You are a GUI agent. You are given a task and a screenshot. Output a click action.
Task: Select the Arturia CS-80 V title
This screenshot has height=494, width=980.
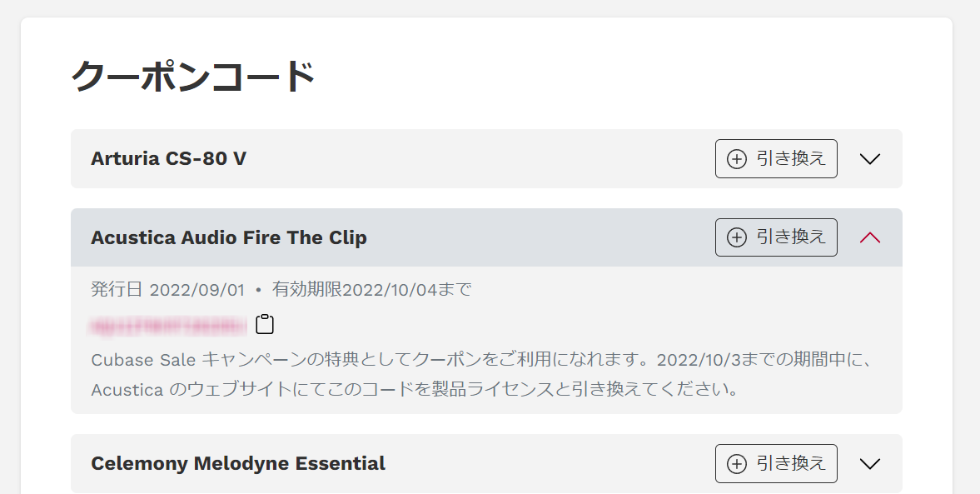(x=169, y=159)
